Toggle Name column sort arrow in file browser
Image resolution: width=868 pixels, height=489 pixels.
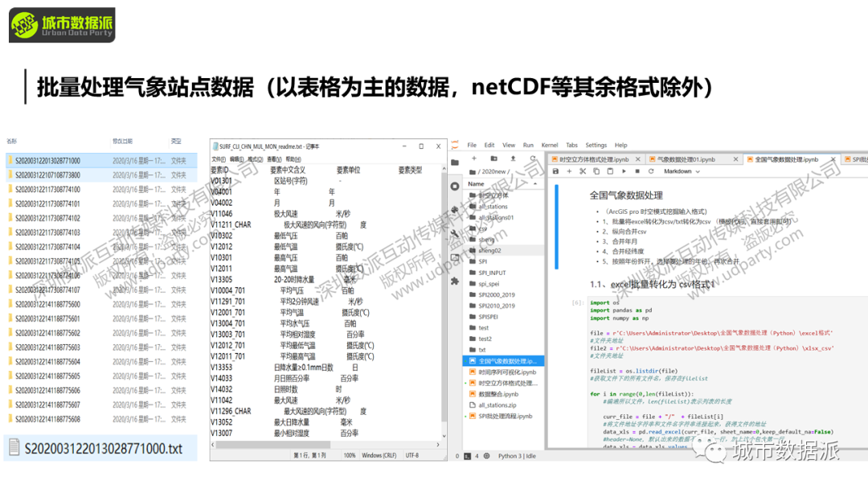534,183
